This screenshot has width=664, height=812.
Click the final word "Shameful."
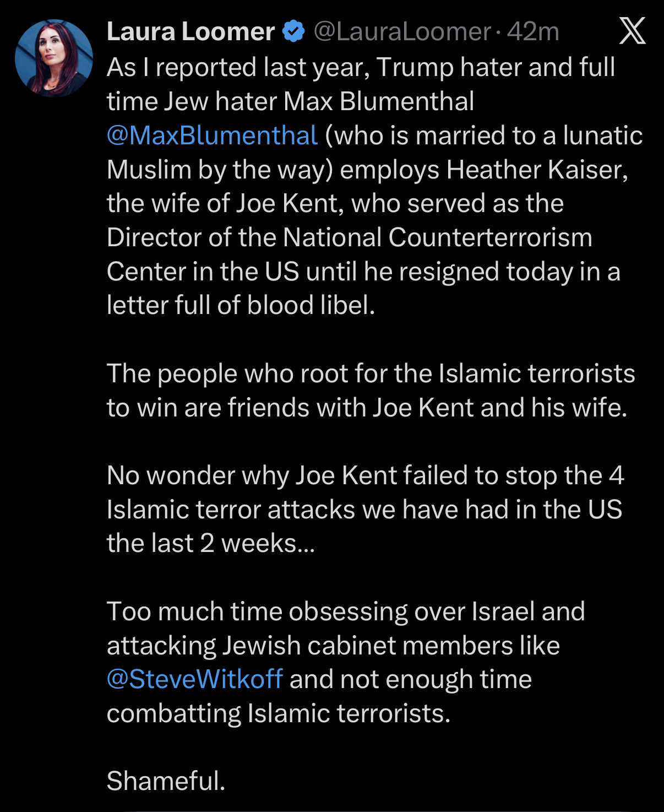[166, 781]
